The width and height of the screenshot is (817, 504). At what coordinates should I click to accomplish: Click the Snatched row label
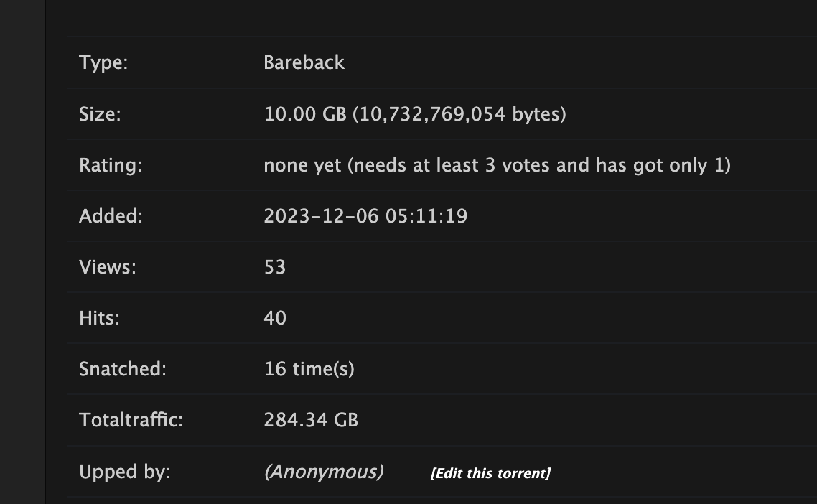coord(123,369)
